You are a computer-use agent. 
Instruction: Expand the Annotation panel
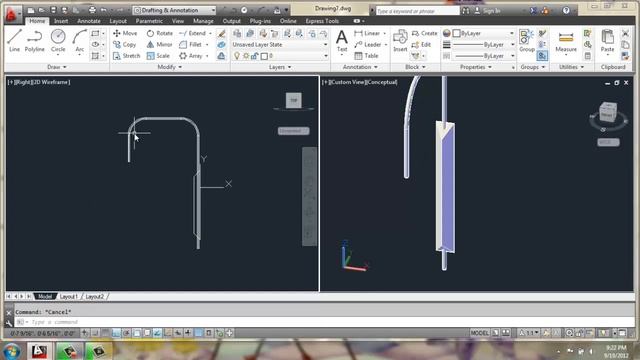point(360,67)
